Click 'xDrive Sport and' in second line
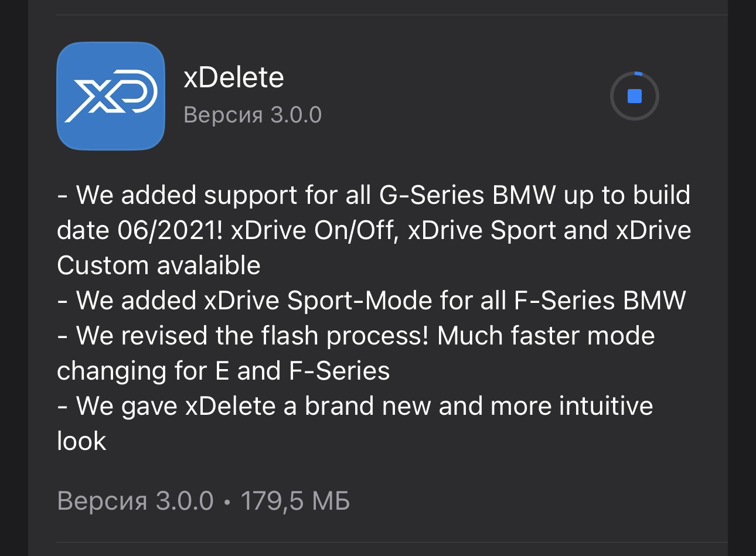 tap(507, 230)
